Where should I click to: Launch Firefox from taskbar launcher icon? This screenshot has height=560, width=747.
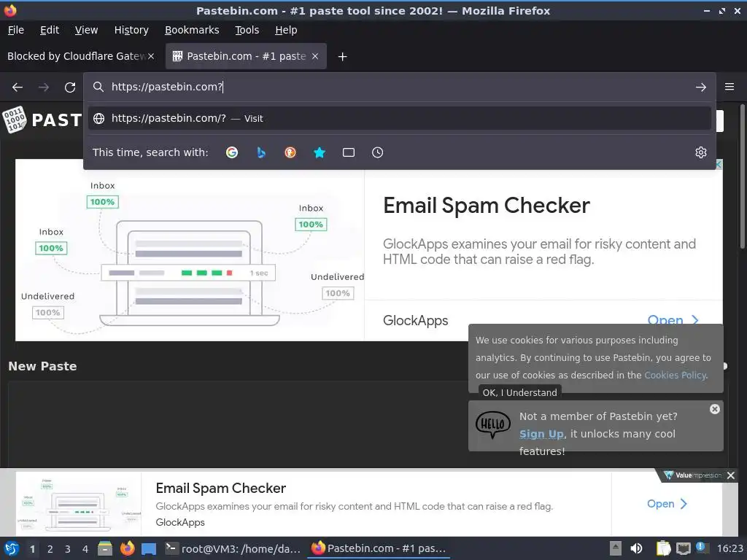(x=127, y=548)
